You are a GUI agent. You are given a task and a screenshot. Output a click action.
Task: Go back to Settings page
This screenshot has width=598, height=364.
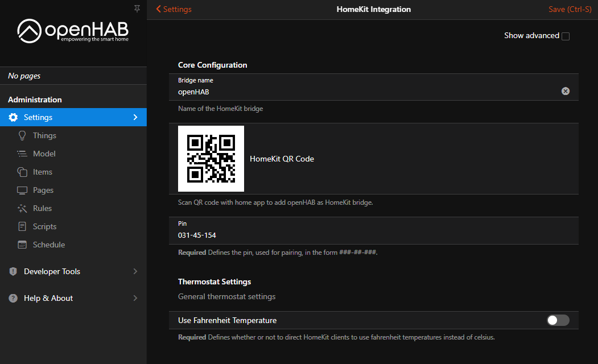click(173, 9)
